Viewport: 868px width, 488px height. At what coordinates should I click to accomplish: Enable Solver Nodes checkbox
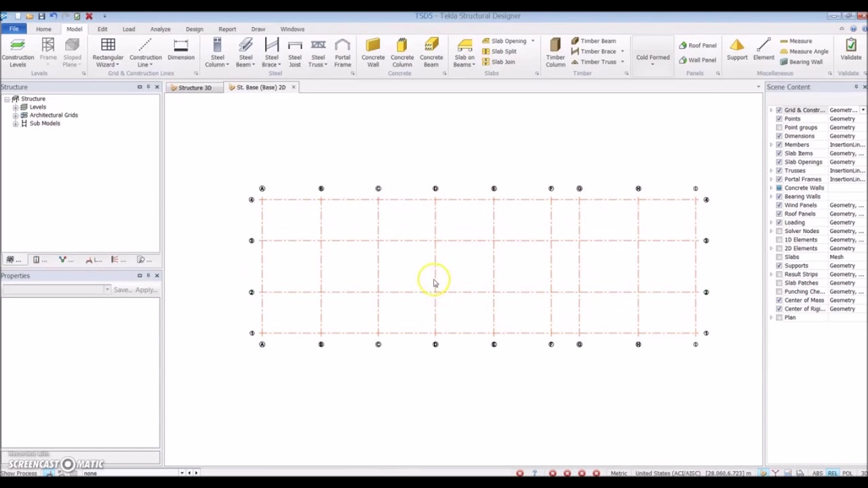point(778,231)
